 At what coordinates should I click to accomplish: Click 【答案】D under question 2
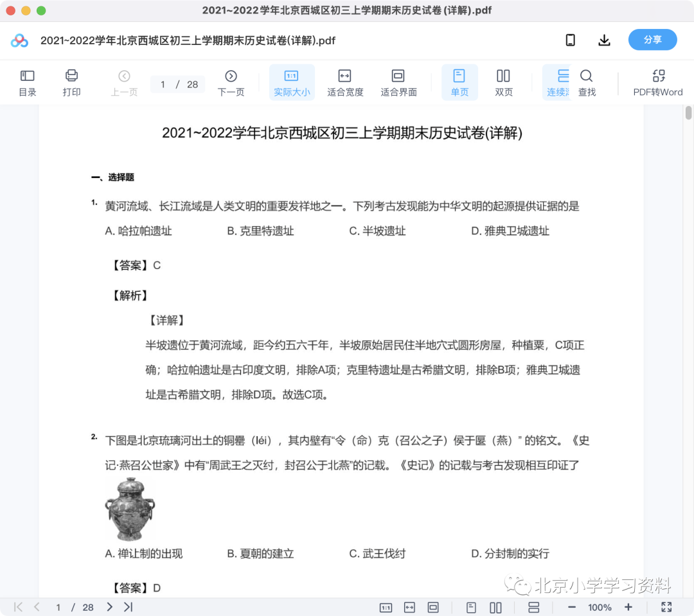(136, 588)
